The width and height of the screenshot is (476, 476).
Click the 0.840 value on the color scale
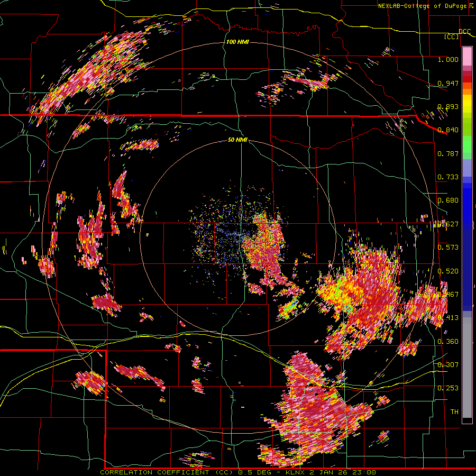tap(448, 130)
